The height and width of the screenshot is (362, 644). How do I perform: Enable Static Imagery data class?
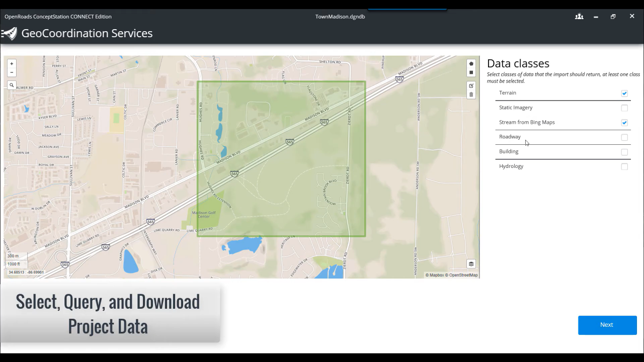tap(624, 108)
